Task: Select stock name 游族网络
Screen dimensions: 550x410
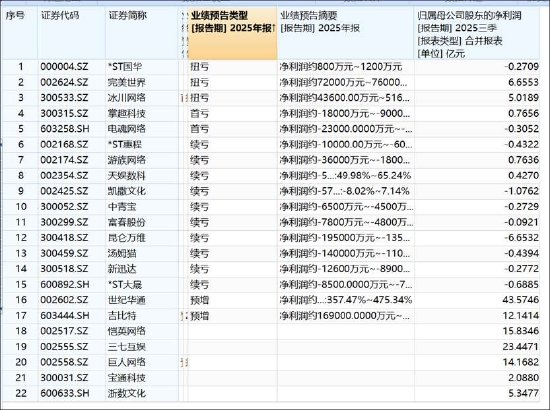Action: 127,160
